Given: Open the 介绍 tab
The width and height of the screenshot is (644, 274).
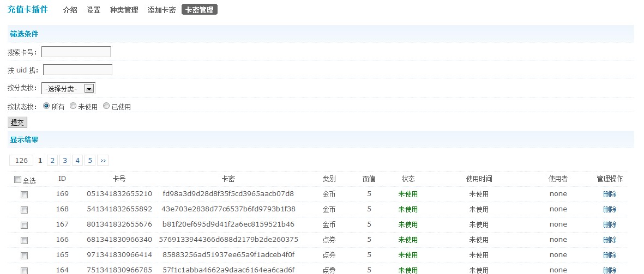Looking at the screenshot, I should click(70, 10).
